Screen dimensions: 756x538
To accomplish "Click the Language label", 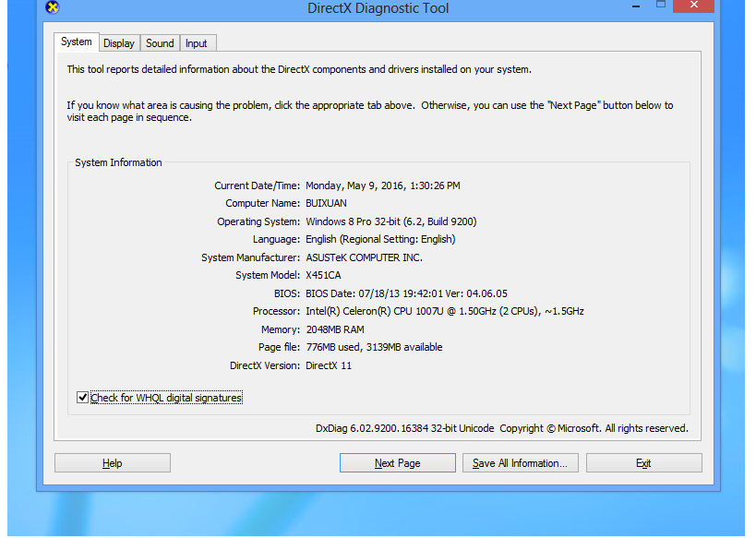I will pos(276,240).
